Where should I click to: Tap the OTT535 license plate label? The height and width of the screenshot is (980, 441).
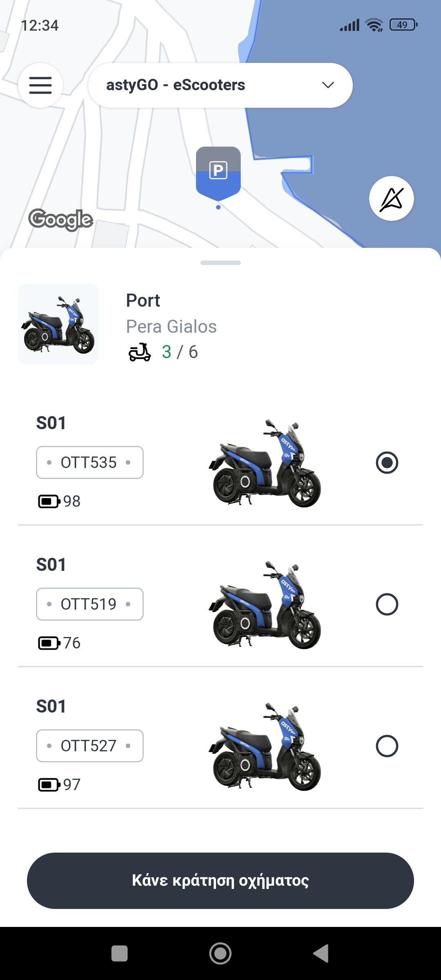click(x=89, y=463)
